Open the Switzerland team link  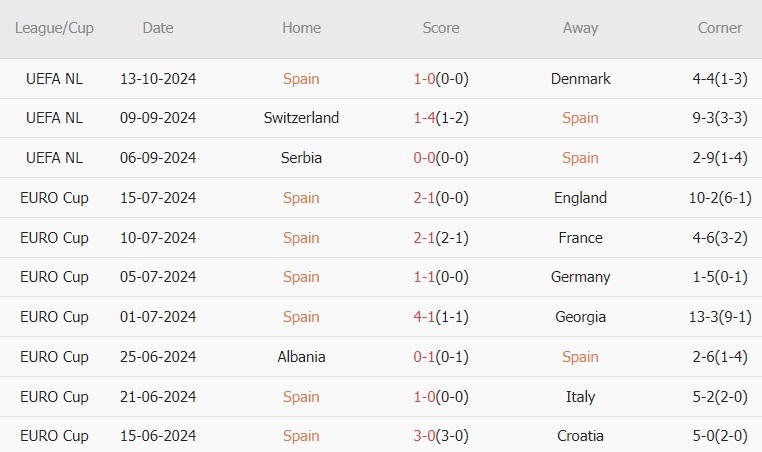point(301,118)
